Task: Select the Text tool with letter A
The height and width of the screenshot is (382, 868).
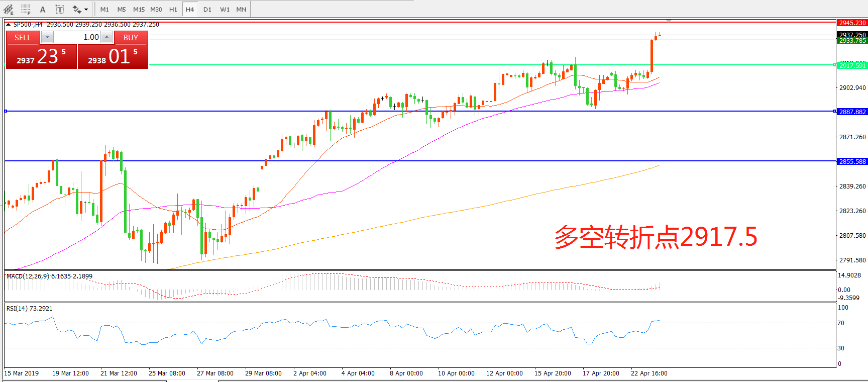Action: point(43,9)
